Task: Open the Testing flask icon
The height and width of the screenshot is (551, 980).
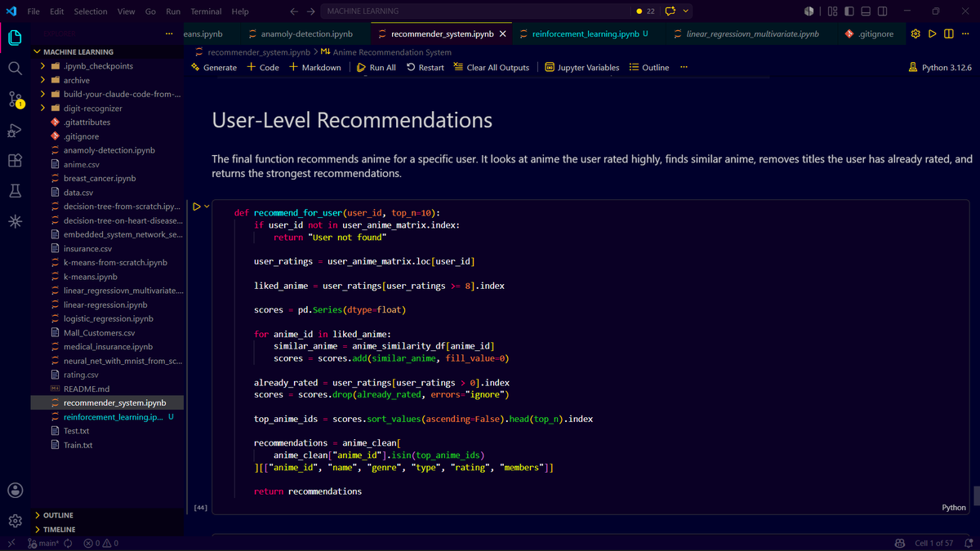Action: pos(15,191)
